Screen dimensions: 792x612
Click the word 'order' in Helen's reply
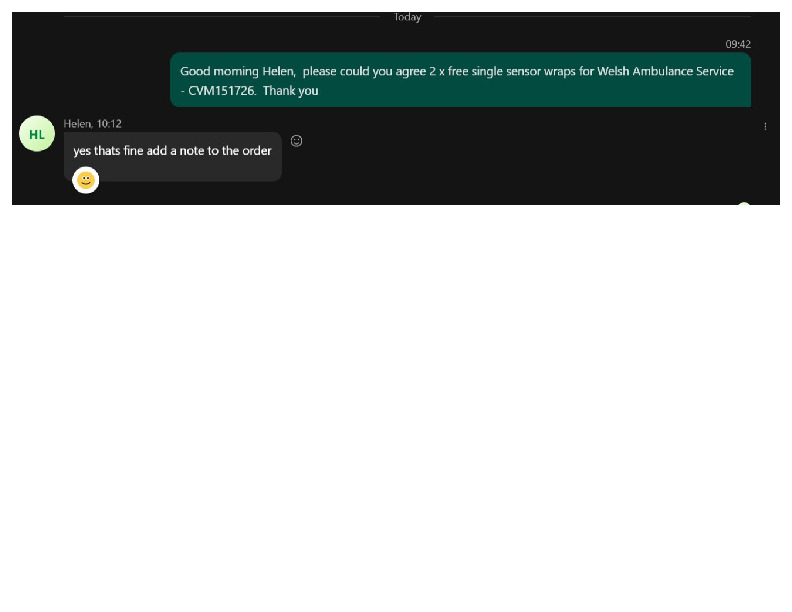coord(257,151)
